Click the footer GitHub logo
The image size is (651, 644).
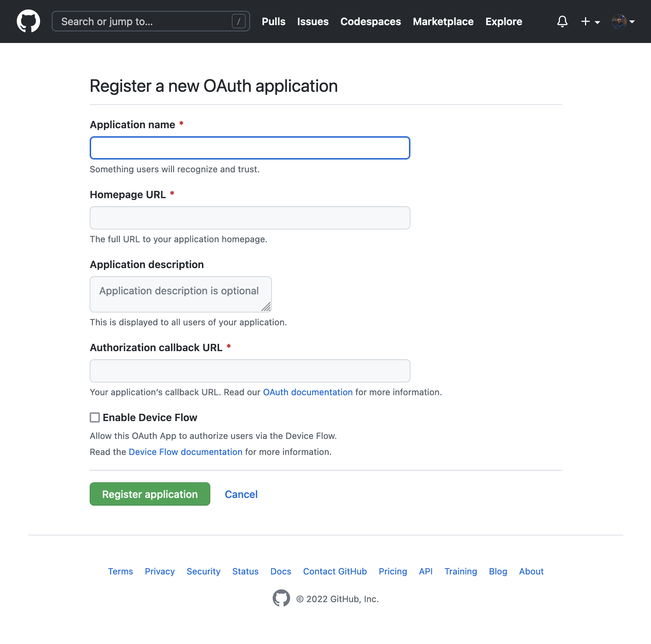[281, 598]
